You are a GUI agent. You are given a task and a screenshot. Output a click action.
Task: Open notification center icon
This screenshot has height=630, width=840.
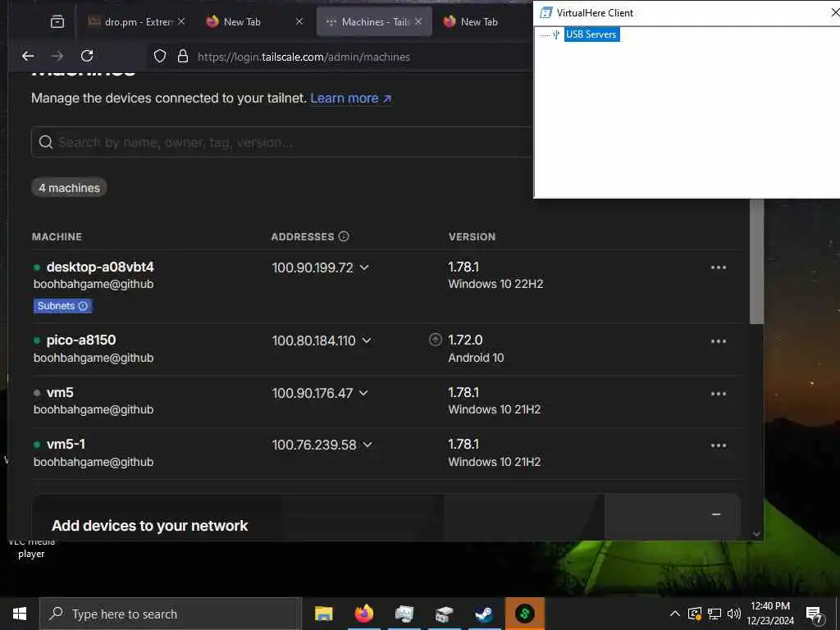815,615
